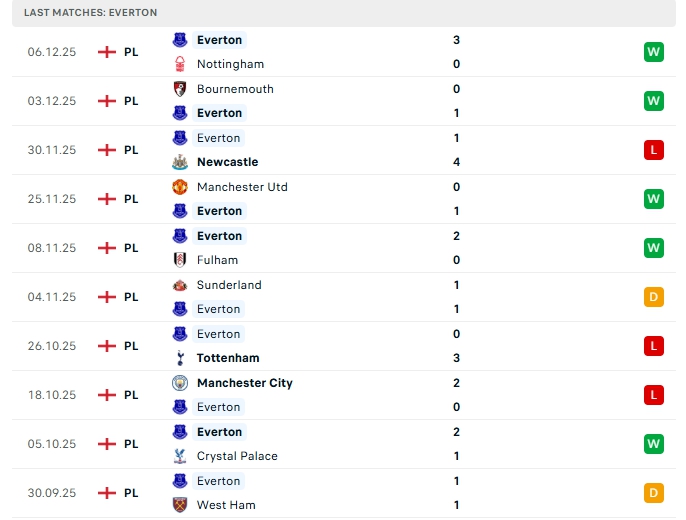Click the England flag on 06.12.25 match
Viewport: 686px width, 520px height.
107,51
